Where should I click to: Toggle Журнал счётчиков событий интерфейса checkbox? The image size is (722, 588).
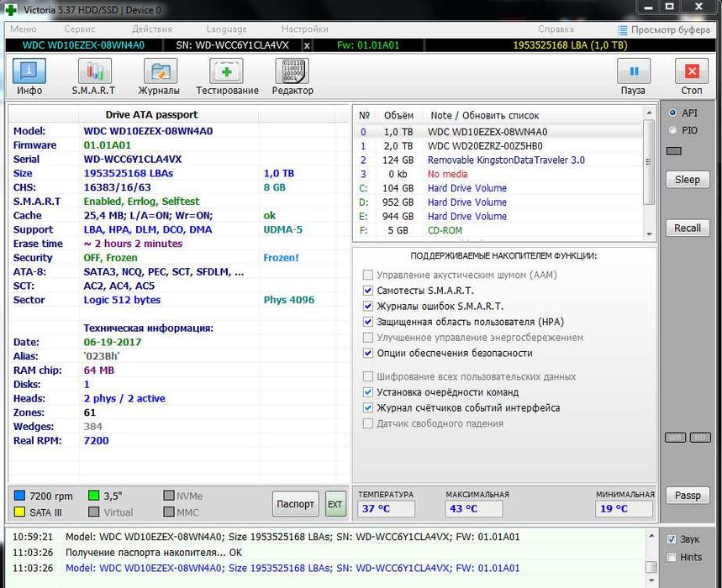[367, 407]
